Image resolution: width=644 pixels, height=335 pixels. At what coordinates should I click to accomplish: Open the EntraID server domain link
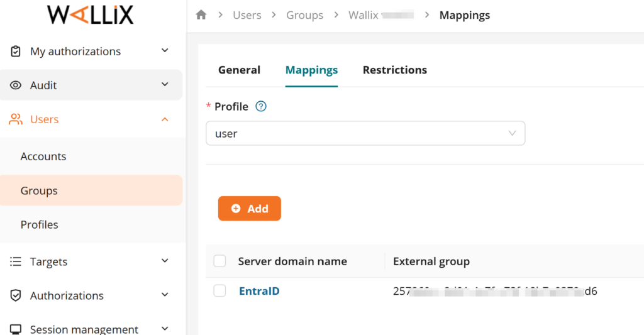click(259, 291)
